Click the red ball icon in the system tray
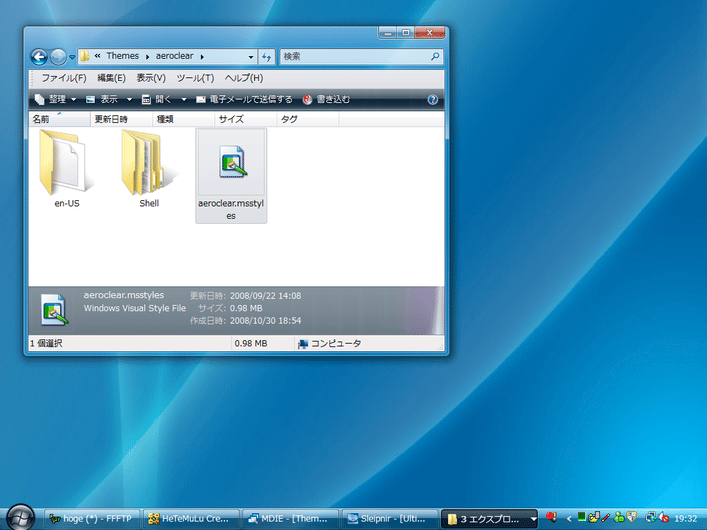707x530 pixels. 551,517
